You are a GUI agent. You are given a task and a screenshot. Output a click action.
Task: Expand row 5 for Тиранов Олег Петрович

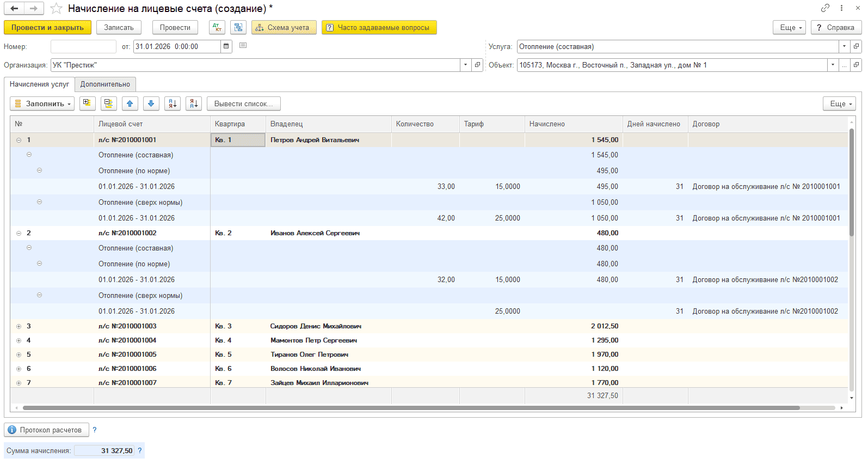19,355
